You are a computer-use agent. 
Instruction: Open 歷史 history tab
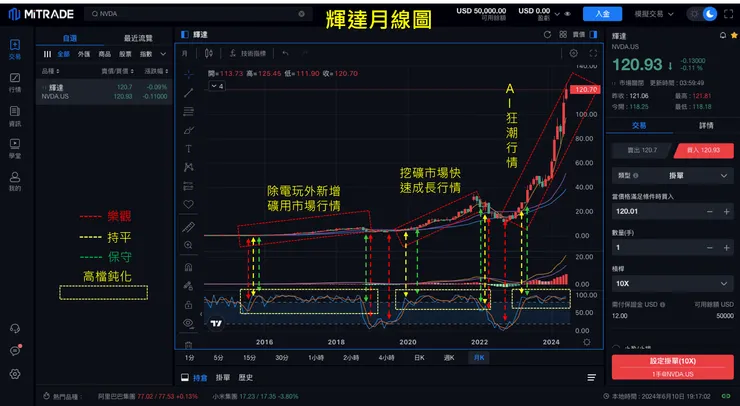coord(245,378)
